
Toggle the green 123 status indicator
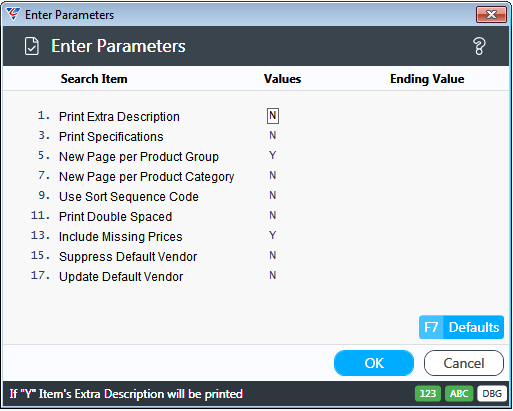click(x=428, y=394)
